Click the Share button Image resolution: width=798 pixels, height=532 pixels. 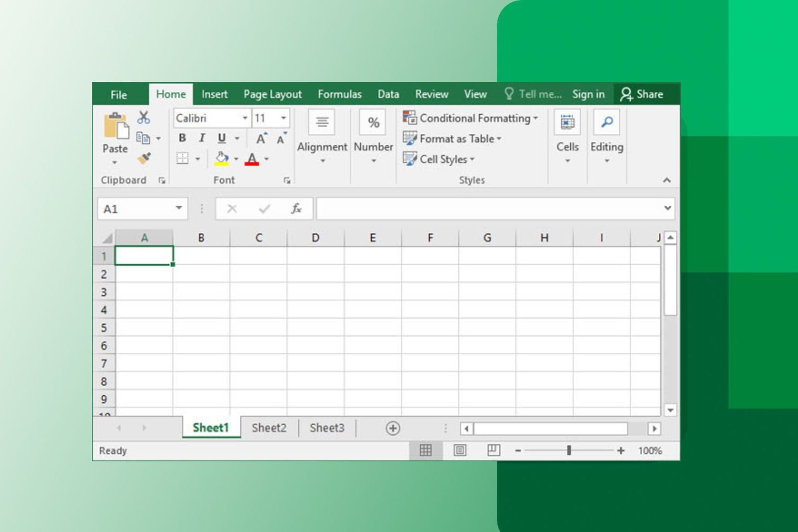[642, 94]
